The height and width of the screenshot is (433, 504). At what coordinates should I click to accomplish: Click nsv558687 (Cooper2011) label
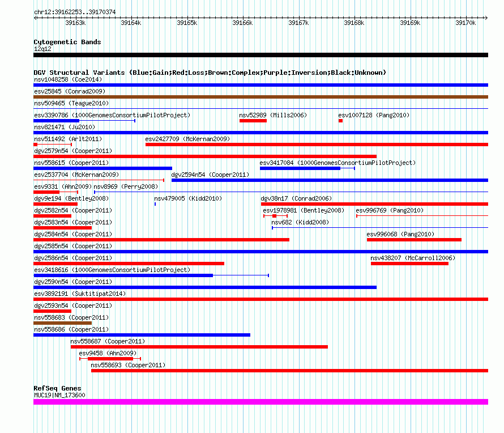point(108,341)
